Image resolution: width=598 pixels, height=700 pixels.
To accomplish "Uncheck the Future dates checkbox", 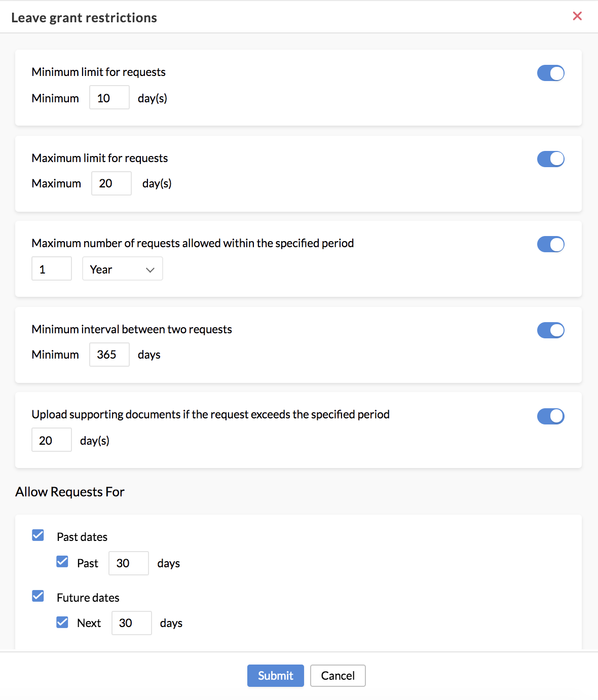I will (38, 596).
